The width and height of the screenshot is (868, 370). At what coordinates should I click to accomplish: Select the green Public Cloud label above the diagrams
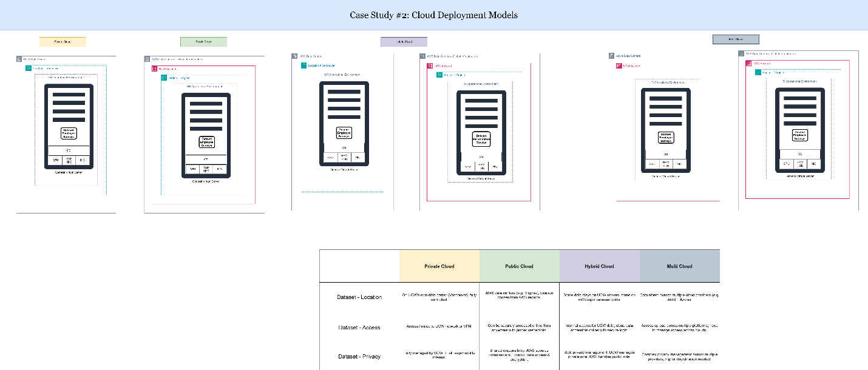tap(203, 42)
